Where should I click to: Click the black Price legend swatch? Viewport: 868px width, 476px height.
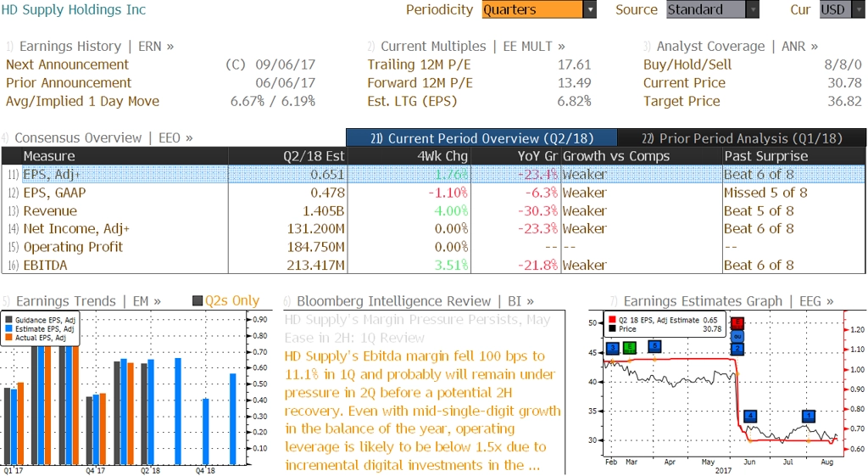coord(612,328)
